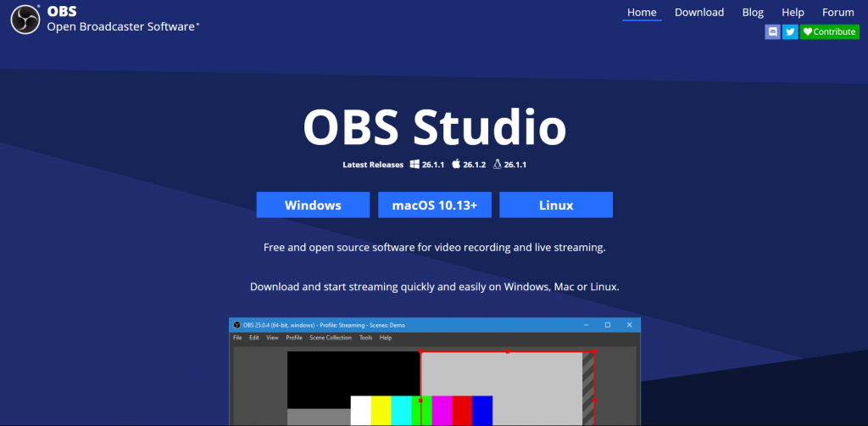This screenshot has width=868, height=426.
Task: Click the heart icon on Contribute button
Action: pyautogui.click(x=808, y=31)
